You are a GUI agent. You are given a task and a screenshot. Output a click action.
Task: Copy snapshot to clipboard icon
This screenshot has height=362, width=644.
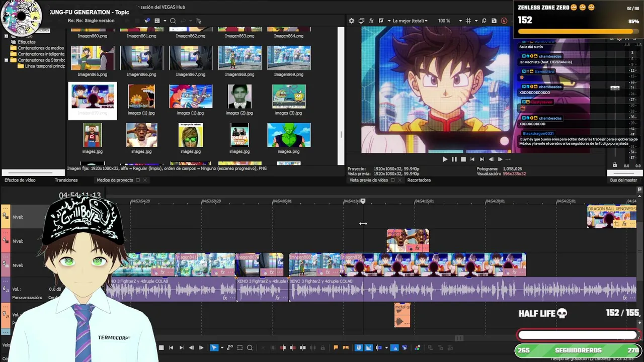point(484,21)
